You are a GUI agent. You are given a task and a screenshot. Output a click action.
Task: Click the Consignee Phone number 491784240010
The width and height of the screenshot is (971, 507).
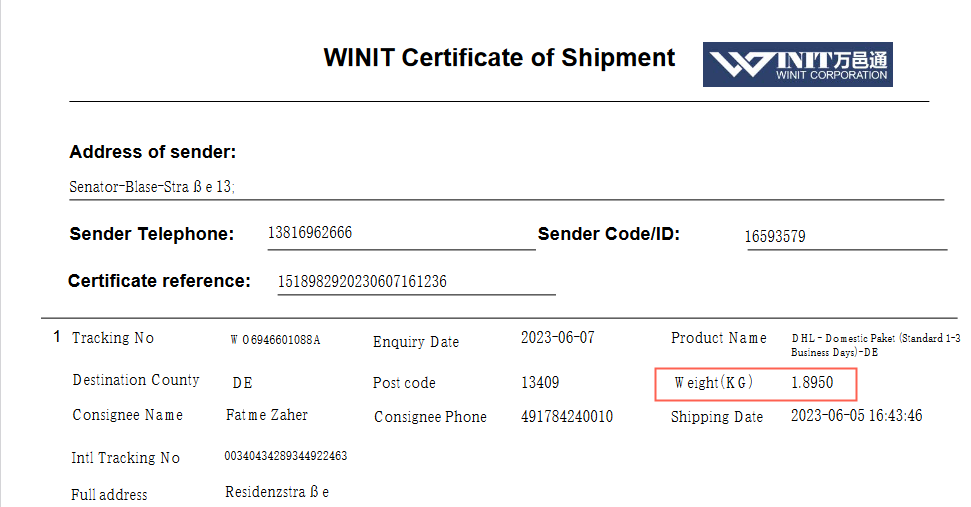pos(567,416)
